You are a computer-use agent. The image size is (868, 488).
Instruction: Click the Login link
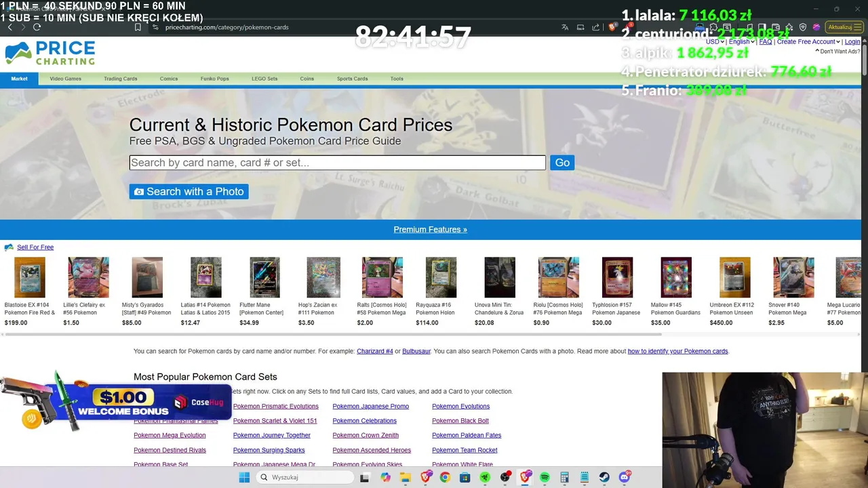(852, 42)
